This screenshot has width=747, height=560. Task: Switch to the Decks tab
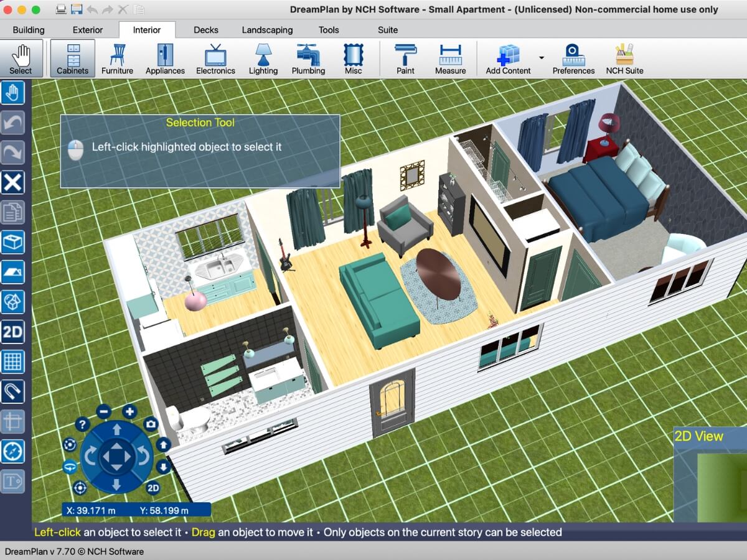(x=206, y=30)
